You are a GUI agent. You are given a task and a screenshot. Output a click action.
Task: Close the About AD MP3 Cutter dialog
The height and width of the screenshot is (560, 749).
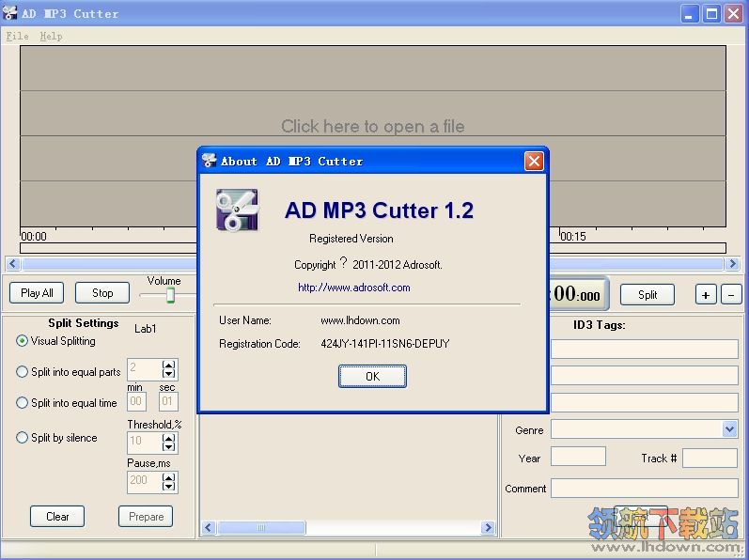[534, 161]
